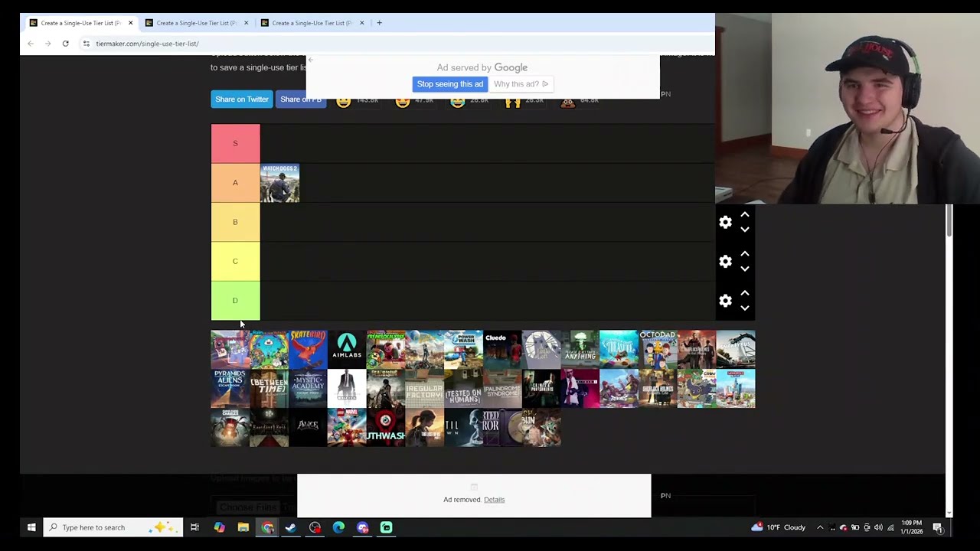Image resolution: width=980 pixels, height=551 pixels.
Task: Click Share on Twitter button
Action: click(x=242, y=99)
